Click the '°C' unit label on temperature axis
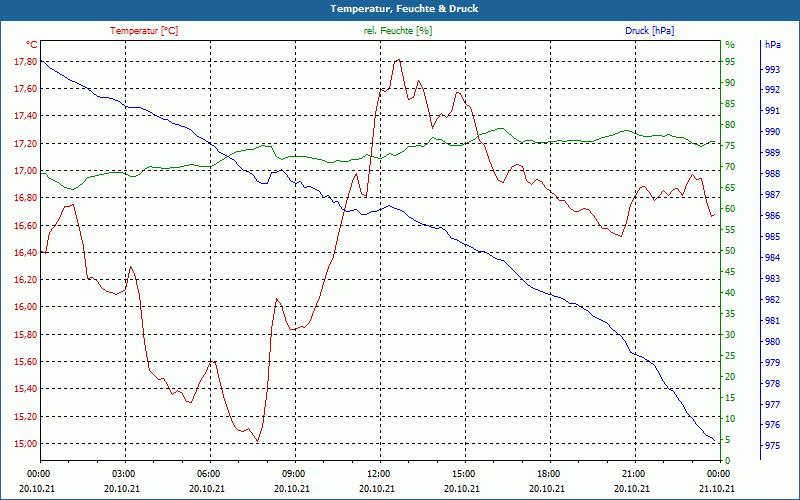Image resolution: width=800 pixels, height=500 pixels. (32, 44)
